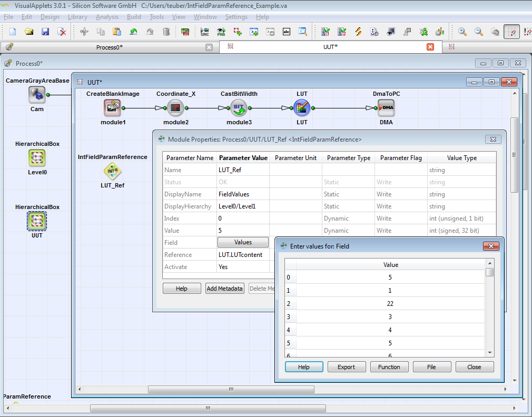Click the Add Metadata button

point(224,289)
